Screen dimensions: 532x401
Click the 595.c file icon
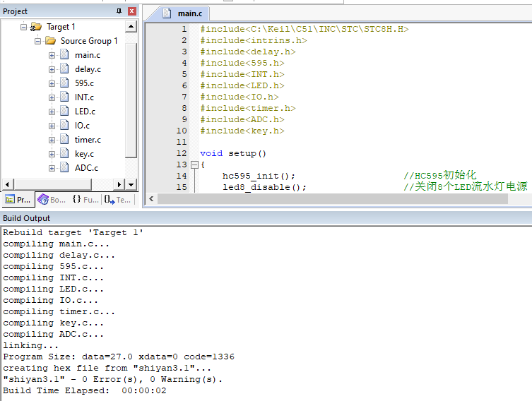coord(64,83)
